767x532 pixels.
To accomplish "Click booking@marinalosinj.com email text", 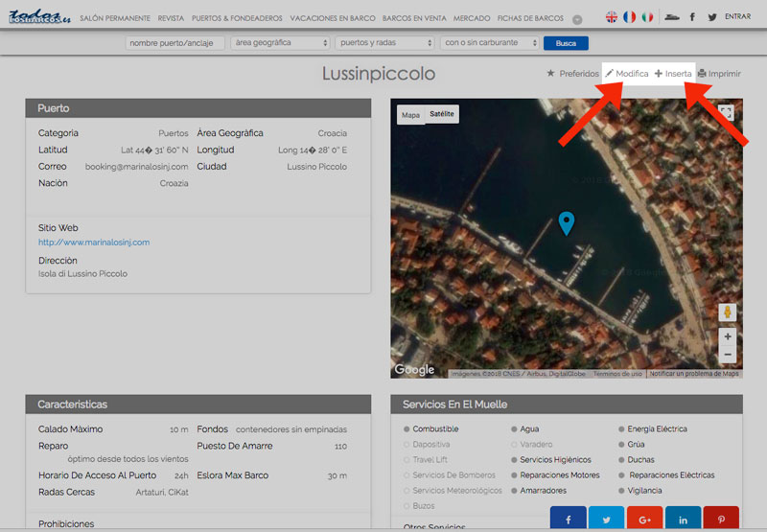I will pyautogui.click(x=136, y=167).
